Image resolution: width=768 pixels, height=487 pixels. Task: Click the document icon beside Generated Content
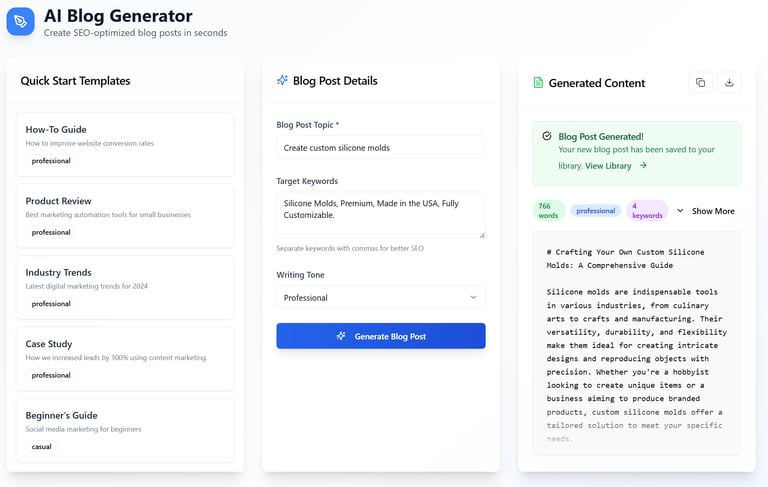click(538, 83)
